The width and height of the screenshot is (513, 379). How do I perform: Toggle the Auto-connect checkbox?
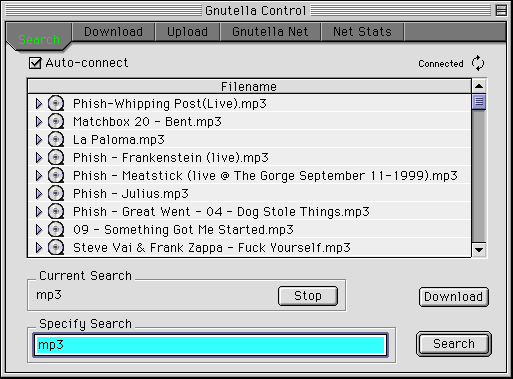tap(35, 63)
